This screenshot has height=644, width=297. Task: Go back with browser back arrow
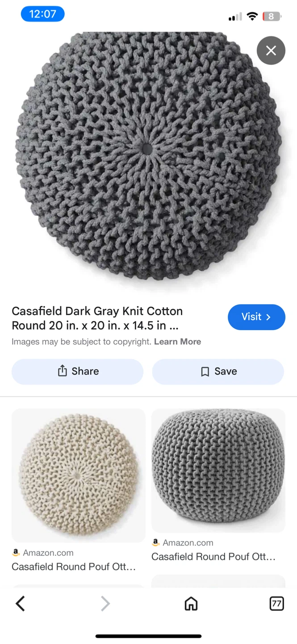click(21, 603)
